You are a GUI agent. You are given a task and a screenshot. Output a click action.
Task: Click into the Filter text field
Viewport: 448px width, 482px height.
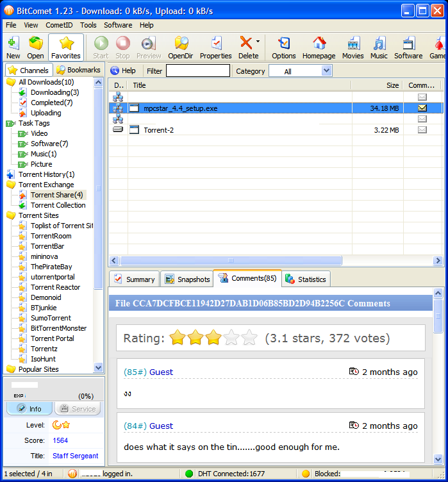(197, 71)
